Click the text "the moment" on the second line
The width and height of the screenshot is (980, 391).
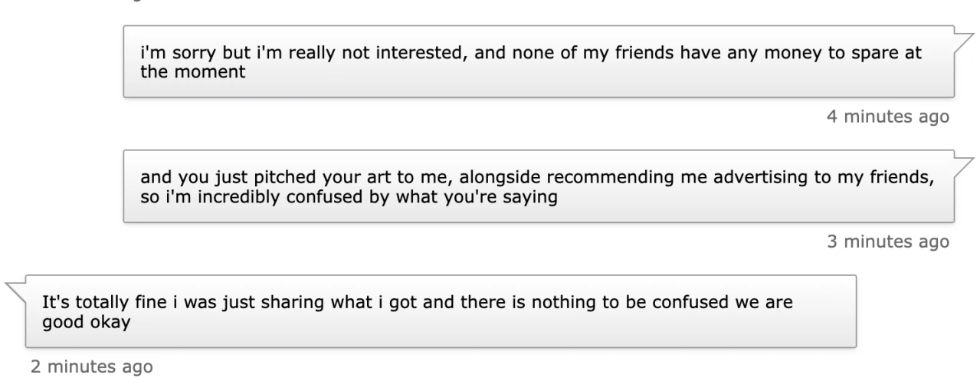click(176, 71)
